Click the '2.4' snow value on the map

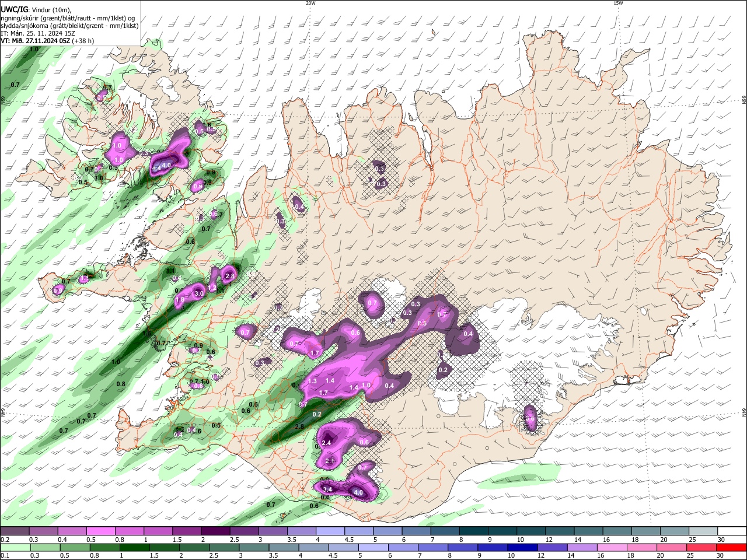326,443
